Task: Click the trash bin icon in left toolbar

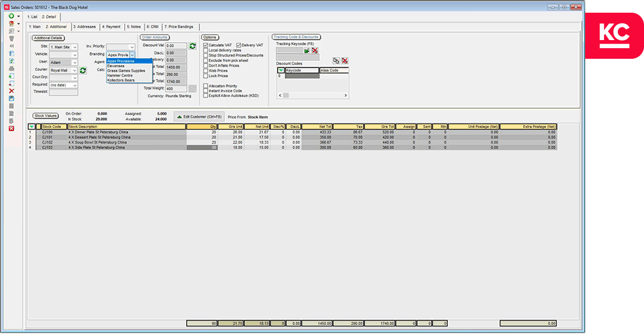Action: pos(11,38)
